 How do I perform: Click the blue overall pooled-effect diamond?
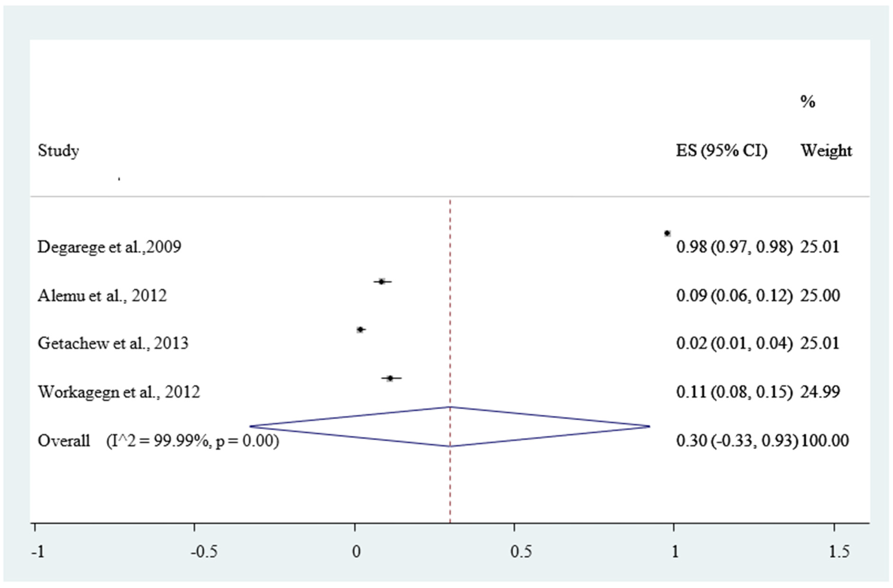pos(450,427)
